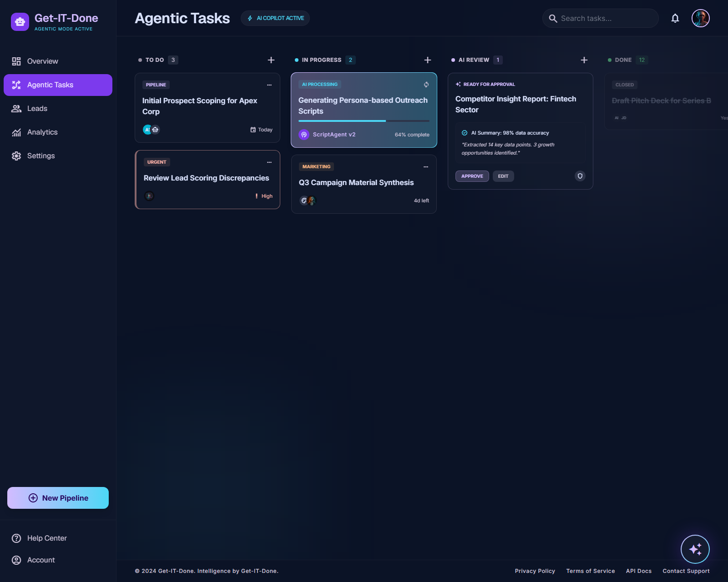The image size is (728, 582).
Task: Click the Settings gear icon
Action: pos(16,156)
